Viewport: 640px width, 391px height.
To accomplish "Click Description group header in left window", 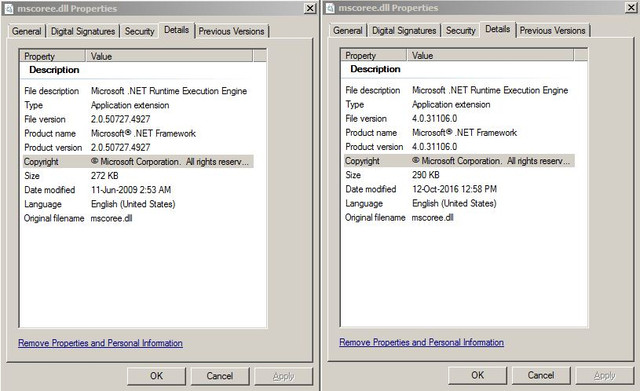I will [x=54, y=70].
